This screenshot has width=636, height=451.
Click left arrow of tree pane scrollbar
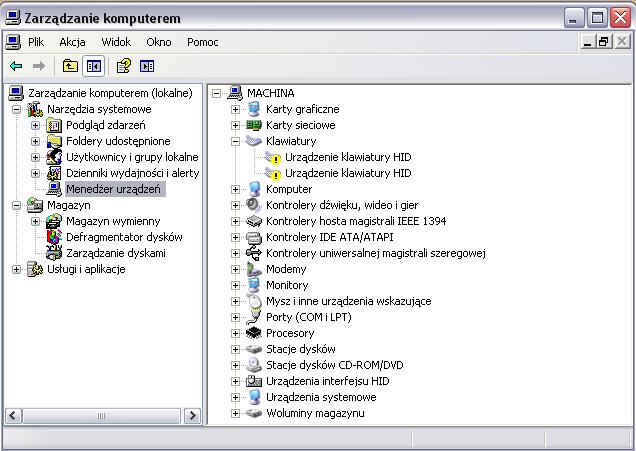(x=13, y=415)
